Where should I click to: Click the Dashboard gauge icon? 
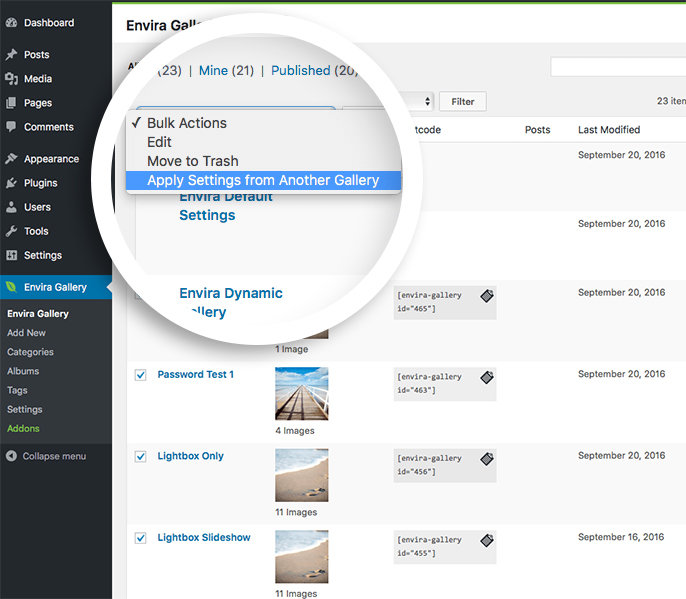[11, 23]
